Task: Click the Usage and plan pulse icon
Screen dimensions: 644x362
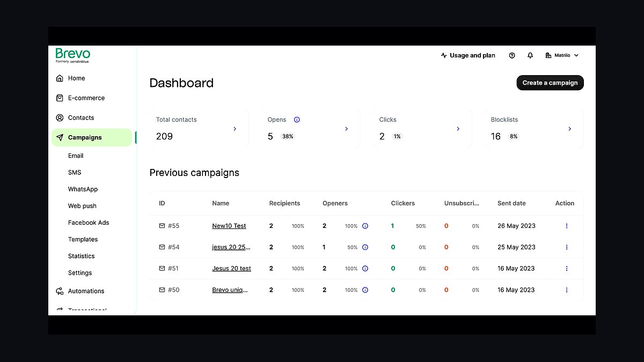Action: 444,55
